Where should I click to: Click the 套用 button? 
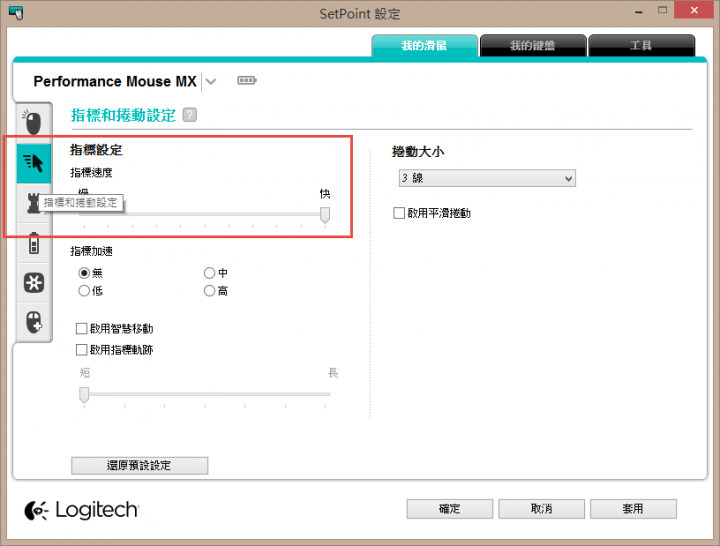[633, 509]
